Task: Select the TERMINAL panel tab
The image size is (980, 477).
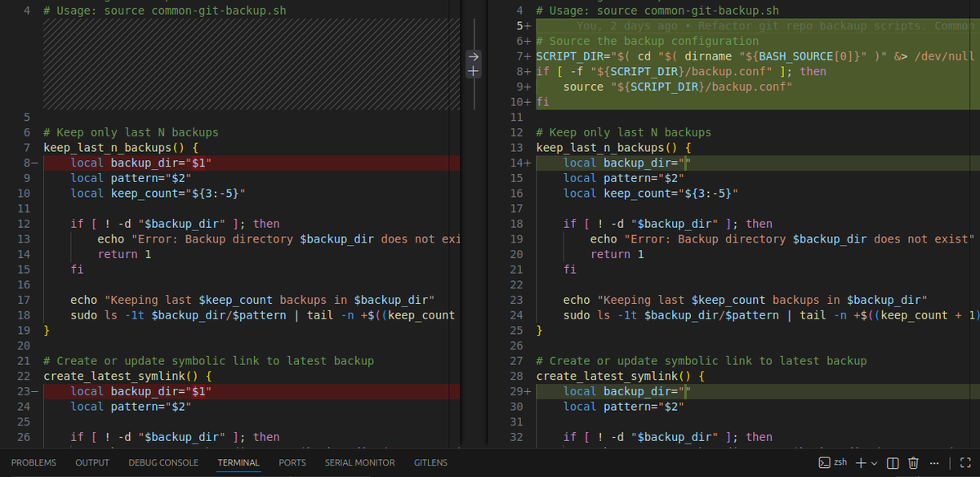Action: pos(238,462)
